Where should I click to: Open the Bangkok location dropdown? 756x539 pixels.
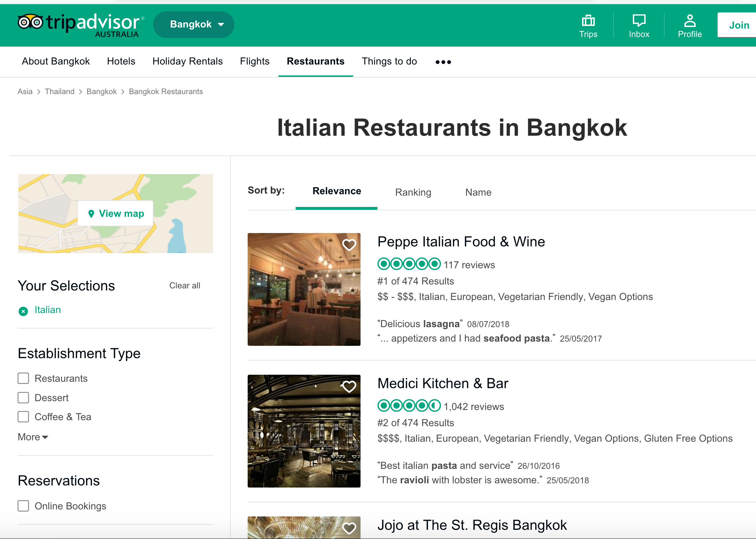click(194, 24)
